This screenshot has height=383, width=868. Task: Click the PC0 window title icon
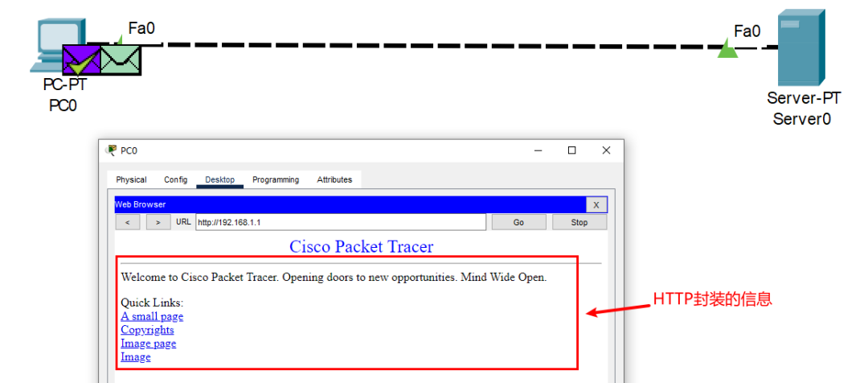[112, 150]
